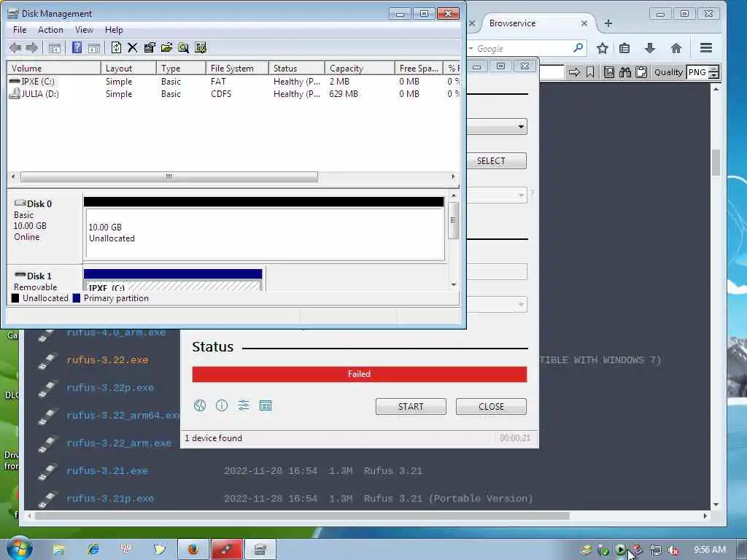This screenshot has width=747, height=560.
Task: Select the JULIA (D:) volume row
Action: [x=233, y=94]
